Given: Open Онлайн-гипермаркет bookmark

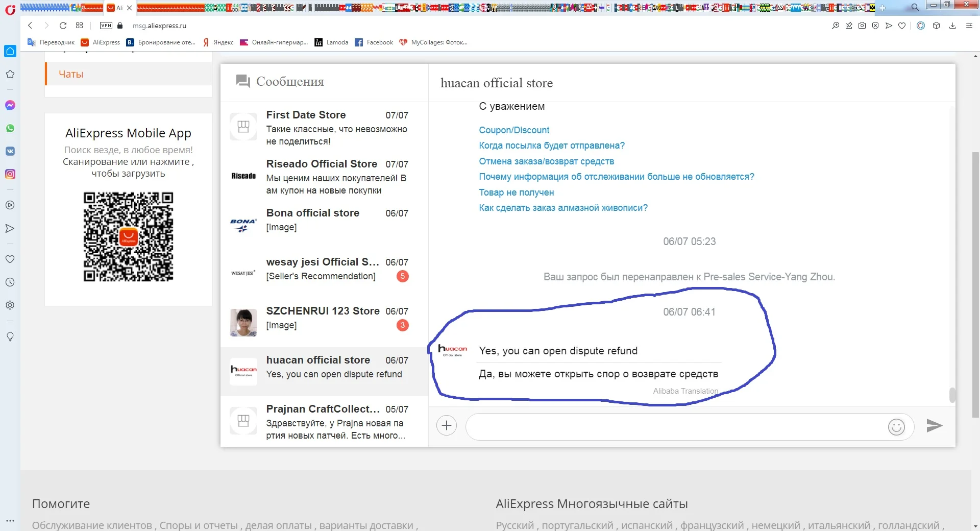Looking at the screenshot, I should (x=274, y=42).
